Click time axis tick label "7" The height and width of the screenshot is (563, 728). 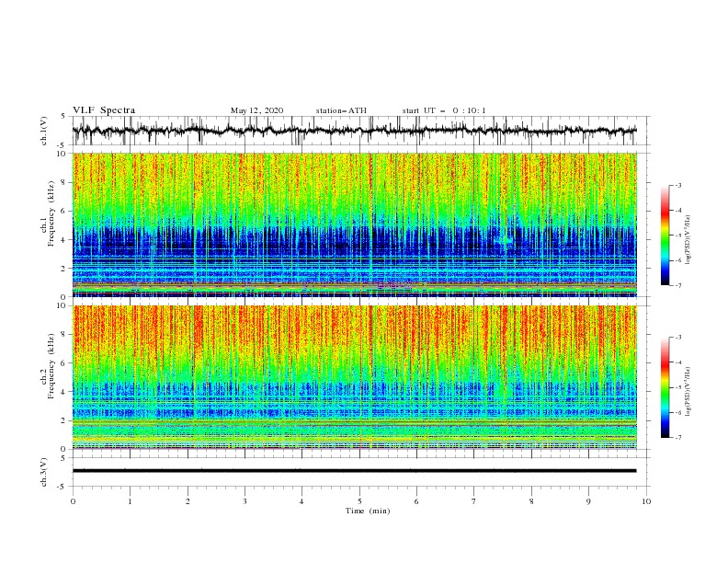474,501
